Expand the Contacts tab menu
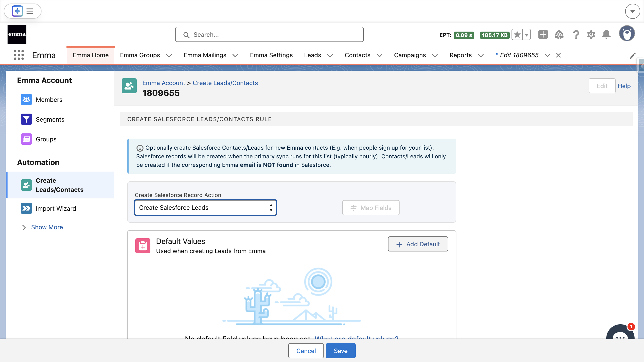 pyautogui.click(x=380, y=55)
